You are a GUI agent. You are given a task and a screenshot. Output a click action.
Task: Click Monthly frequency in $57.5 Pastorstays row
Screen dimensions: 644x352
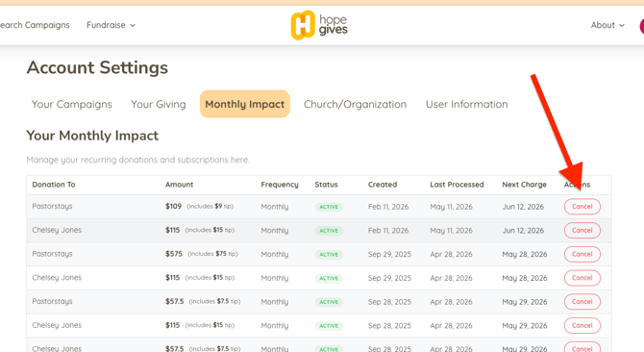point(275,302)
